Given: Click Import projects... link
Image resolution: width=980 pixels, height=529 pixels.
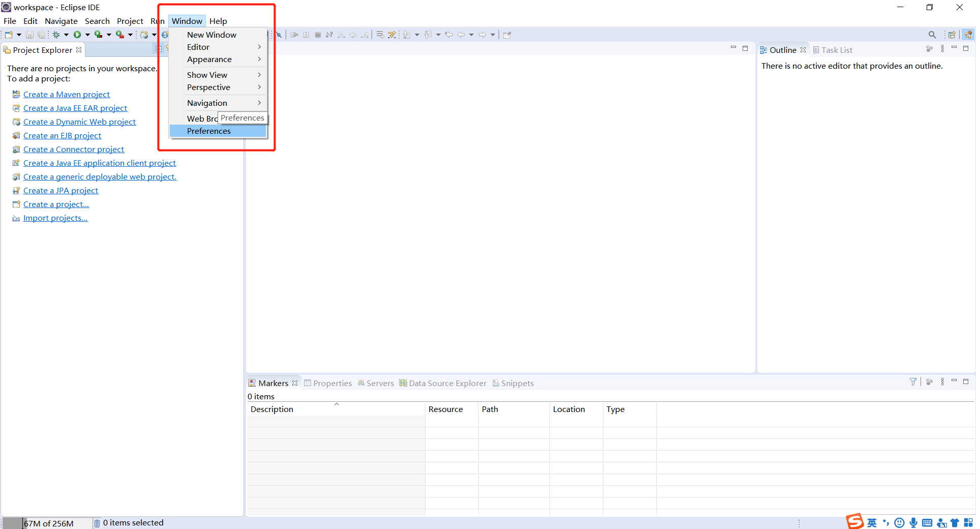Looking at the screenshot, I should (55, 218).
